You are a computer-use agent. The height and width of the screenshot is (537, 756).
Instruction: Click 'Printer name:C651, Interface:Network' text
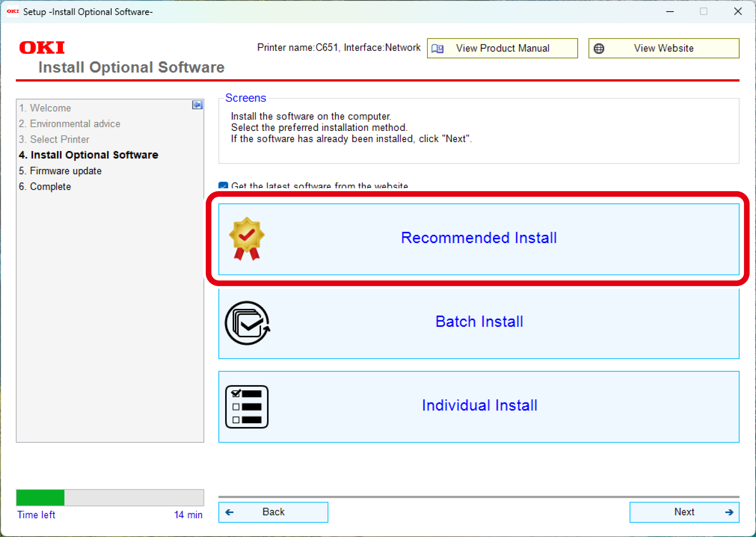pos(339,48)
